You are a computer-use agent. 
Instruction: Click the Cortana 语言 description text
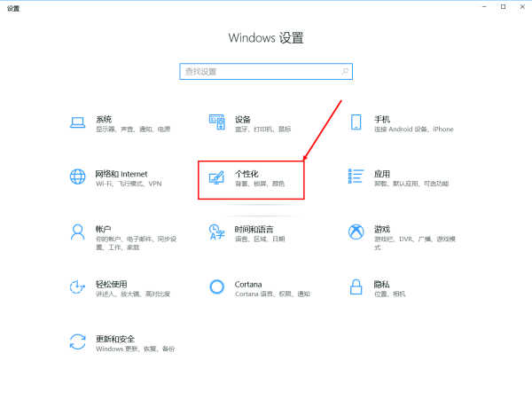click(272, 294)
